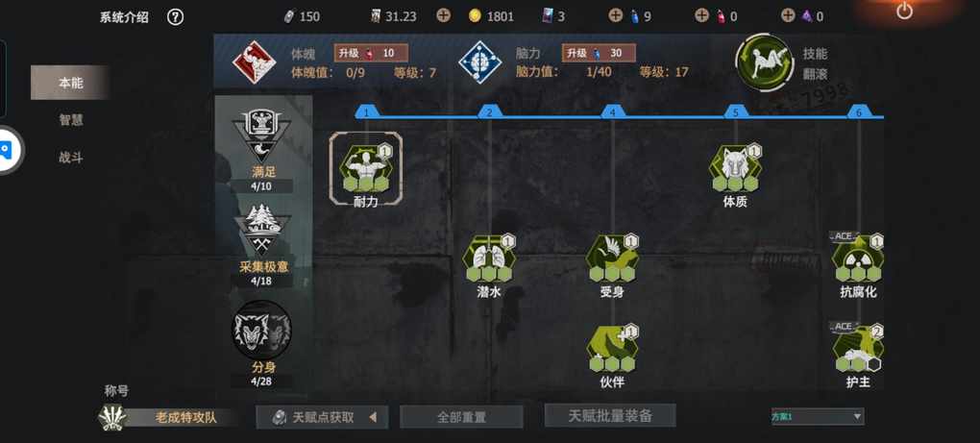Click the 全部重置 button
This screenshot has width=980, height=443.
pyautogui.click(x=461, y=417)
